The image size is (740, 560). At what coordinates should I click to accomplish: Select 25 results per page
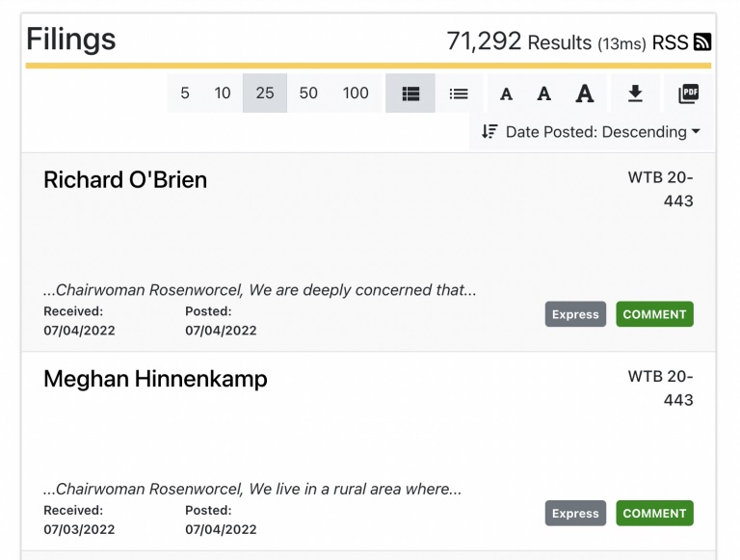pos(265,93)
